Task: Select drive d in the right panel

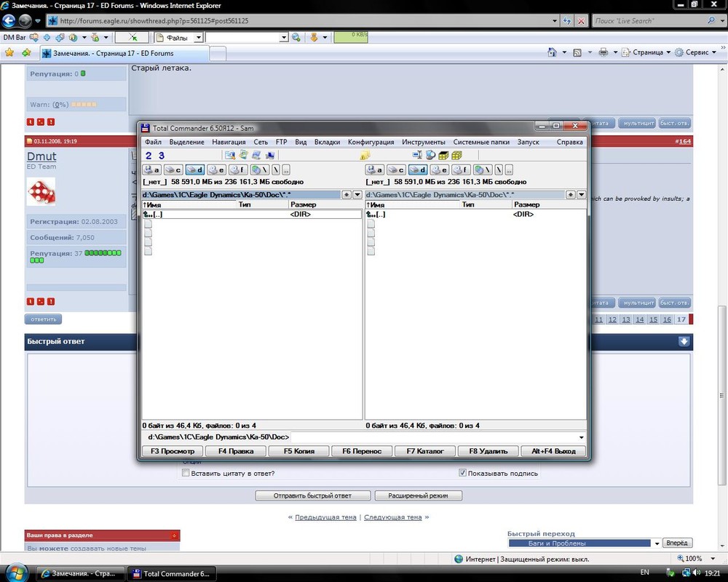Action: [417, 170]
